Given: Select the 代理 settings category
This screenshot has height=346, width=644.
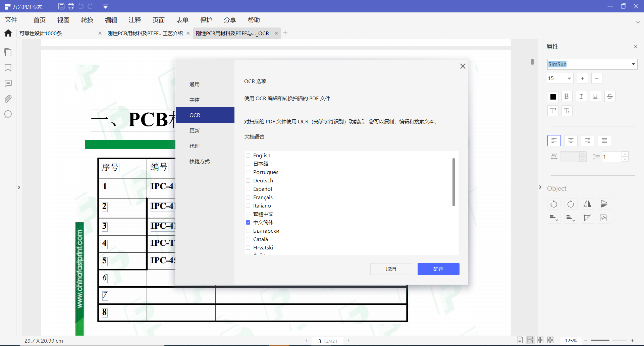Looking at the screenshot, I should pyautogui.click(x=205, y=146).
